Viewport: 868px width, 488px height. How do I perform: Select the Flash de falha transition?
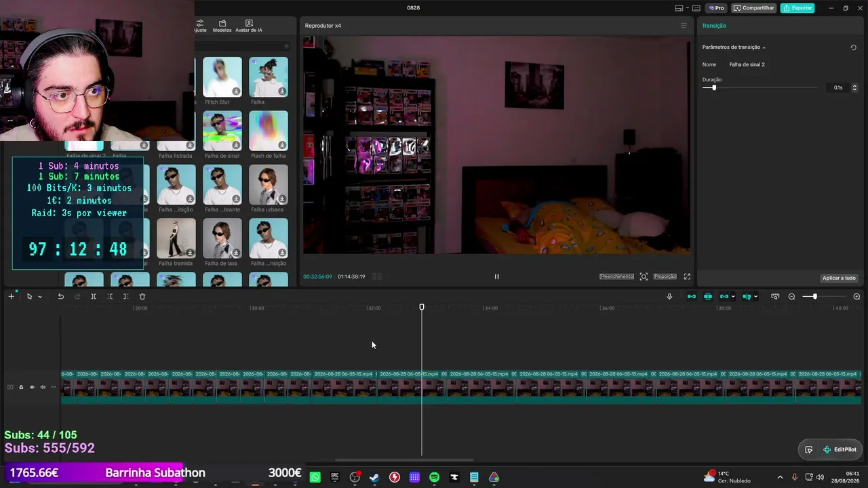click(x=268, y=130)
